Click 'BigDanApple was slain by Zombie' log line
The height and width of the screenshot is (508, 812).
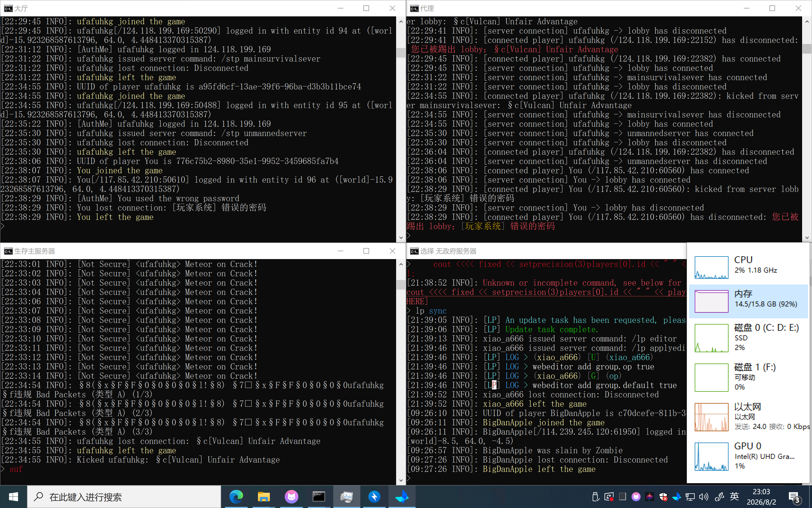pyautogui.click(x=514, y=450)
